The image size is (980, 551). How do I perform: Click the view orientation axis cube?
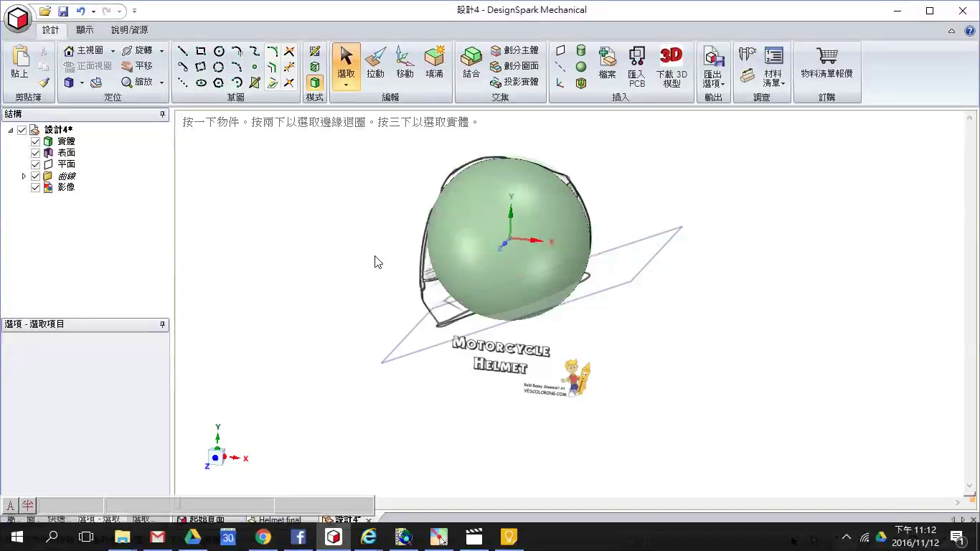pos(216,456)
